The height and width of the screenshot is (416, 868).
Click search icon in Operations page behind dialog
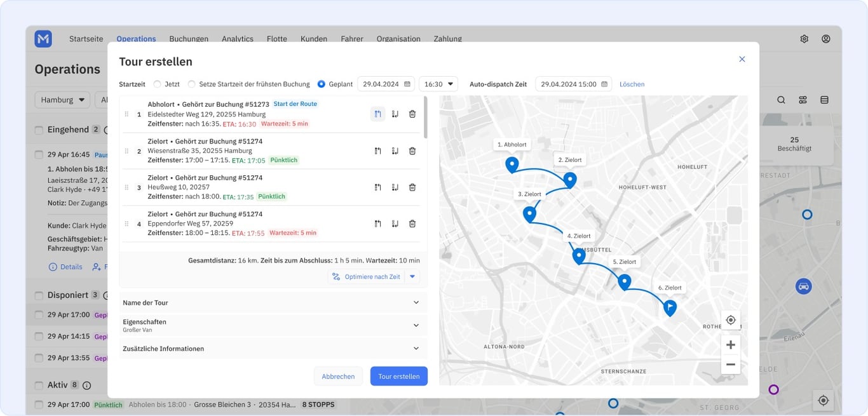(x=781, y=100)
